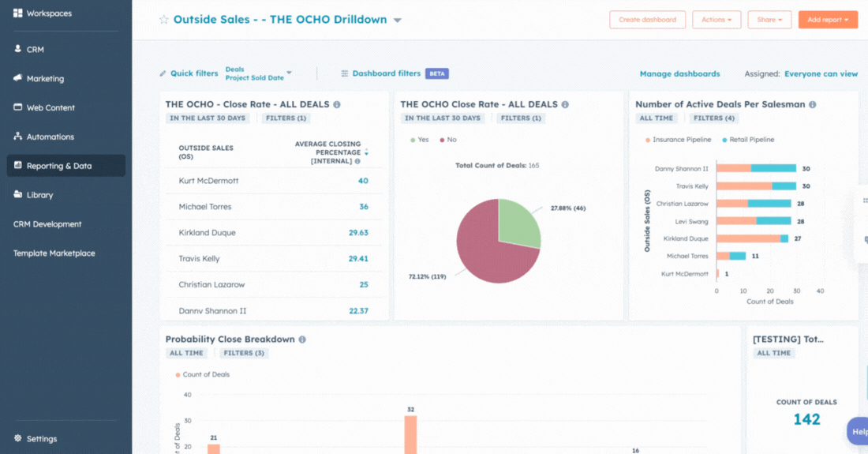
Task: Click the Everyone can view link
Action: click(x=821, y=73)
